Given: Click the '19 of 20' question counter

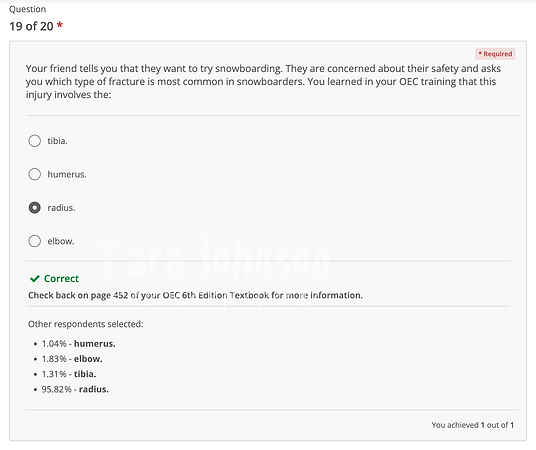Looking at the screenshot, I should (31, 26).
